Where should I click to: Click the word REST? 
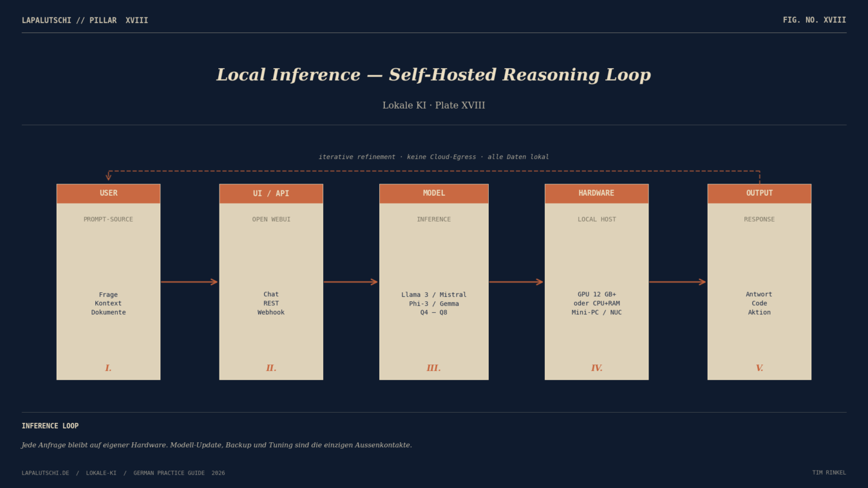[271, 304]
